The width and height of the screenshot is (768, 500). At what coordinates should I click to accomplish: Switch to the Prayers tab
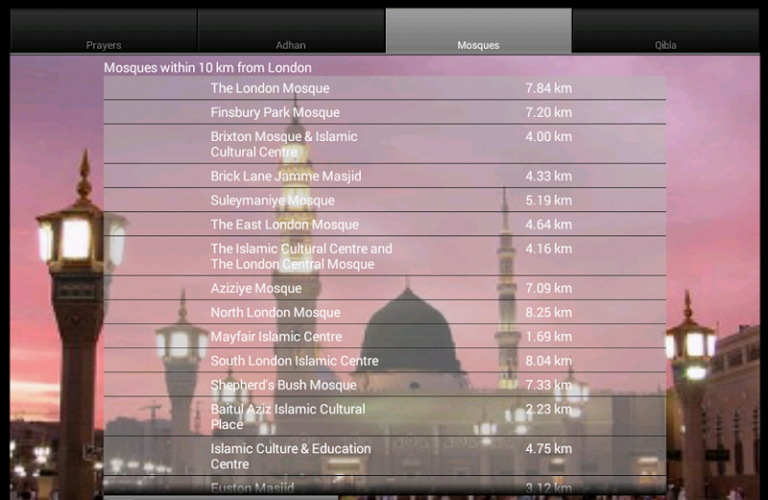(104, 30)
